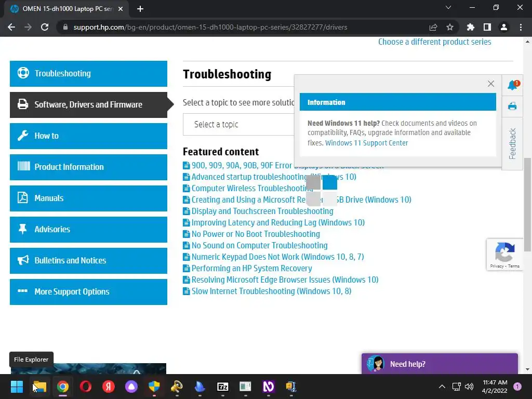Open Display and Touchscreen Troubleshooting article
Viewport: 532px width, 399px height.
262,211
